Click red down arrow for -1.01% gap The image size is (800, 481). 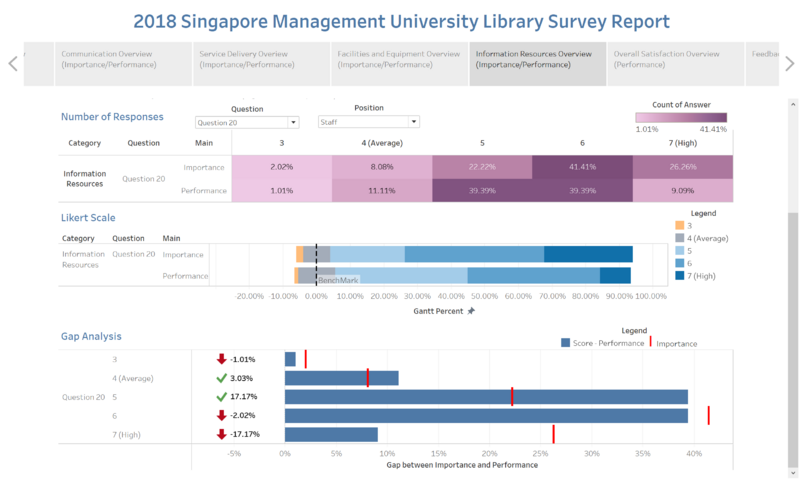click(x=221, y=359)
